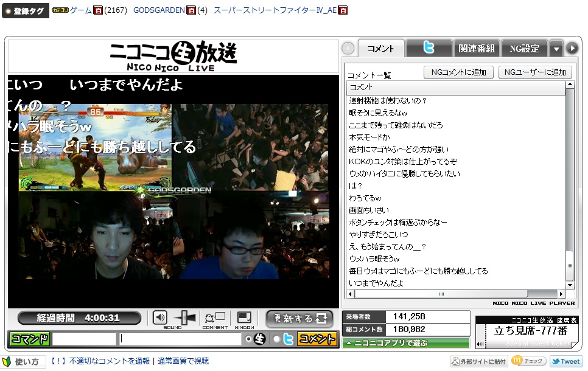Image resolution: width=588 pixels, height=371 pixels.
Task: Click the live video player area
Action: pos(173,191)
